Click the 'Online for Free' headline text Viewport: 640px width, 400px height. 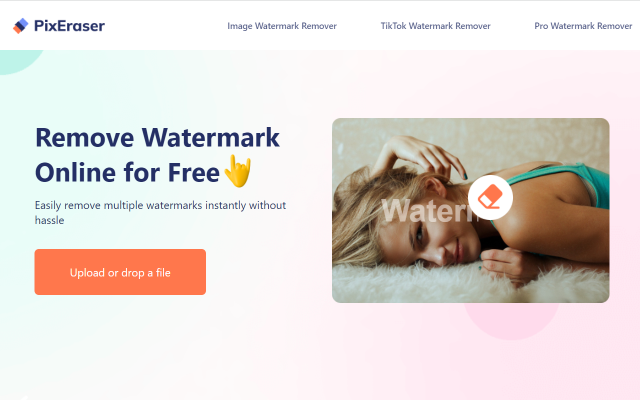pos(128,172)
